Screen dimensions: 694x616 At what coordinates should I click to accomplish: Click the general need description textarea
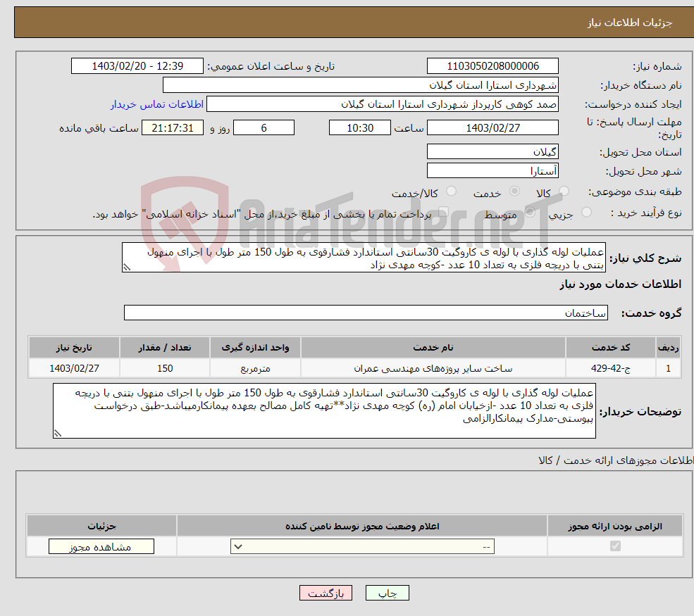coord(364,258)
